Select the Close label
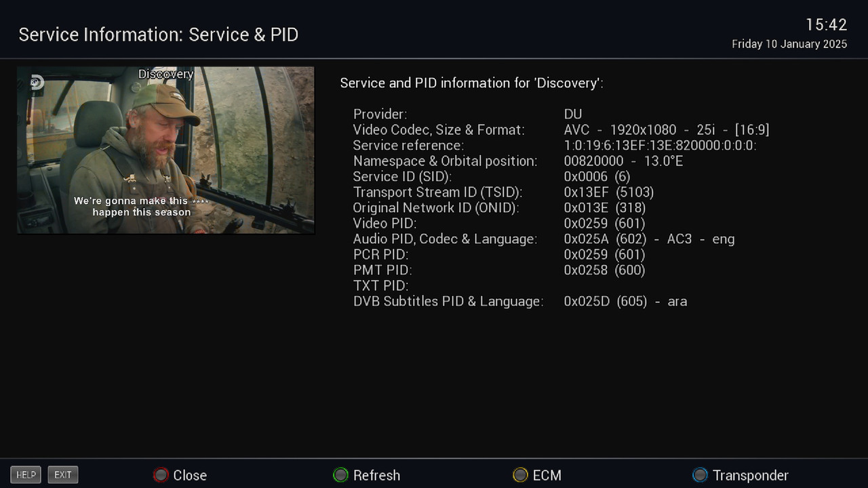The width and height of the screenshot is (868, 488). [x=190, y=475]
